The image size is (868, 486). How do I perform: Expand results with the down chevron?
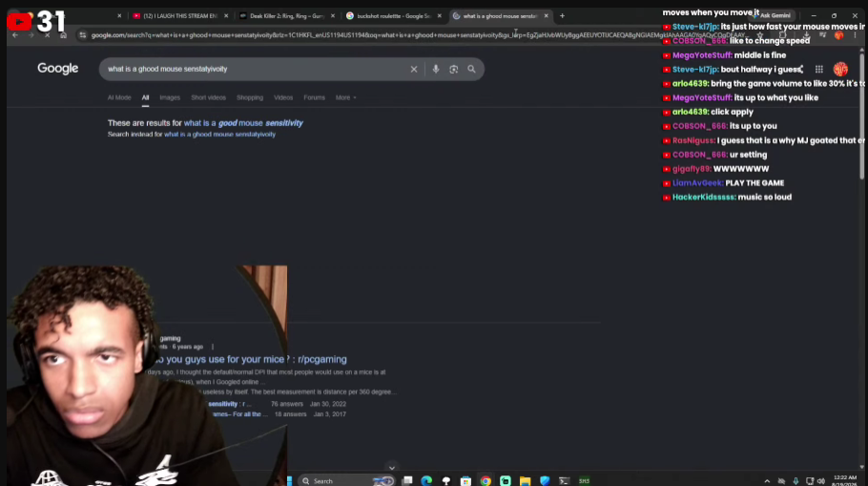coord(392,468)
